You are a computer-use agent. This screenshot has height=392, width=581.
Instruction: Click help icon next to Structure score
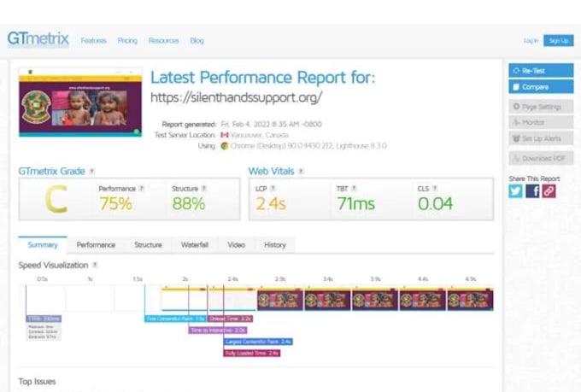(x=204, y=189)
